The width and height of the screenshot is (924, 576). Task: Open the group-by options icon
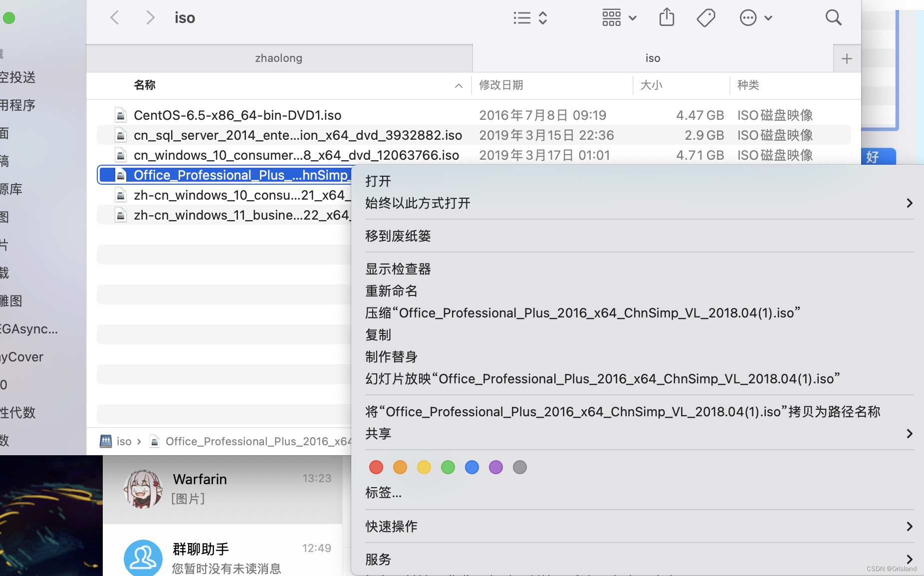pos(619,18)
